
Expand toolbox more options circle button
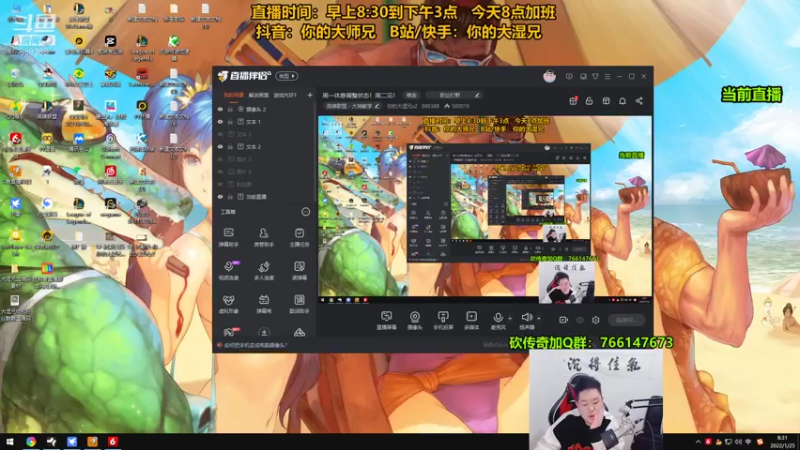pyautogui.click(x=306, y=212)
